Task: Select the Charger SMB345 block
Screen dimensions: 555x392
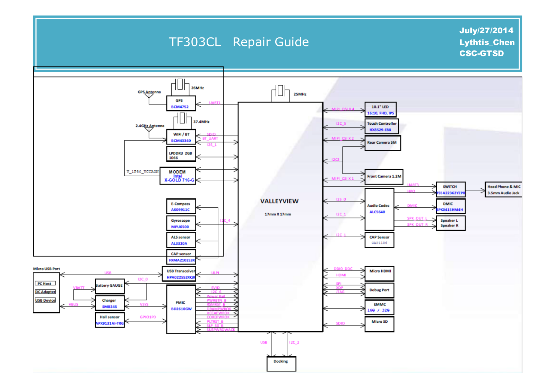Action: (x=110, y=303)
